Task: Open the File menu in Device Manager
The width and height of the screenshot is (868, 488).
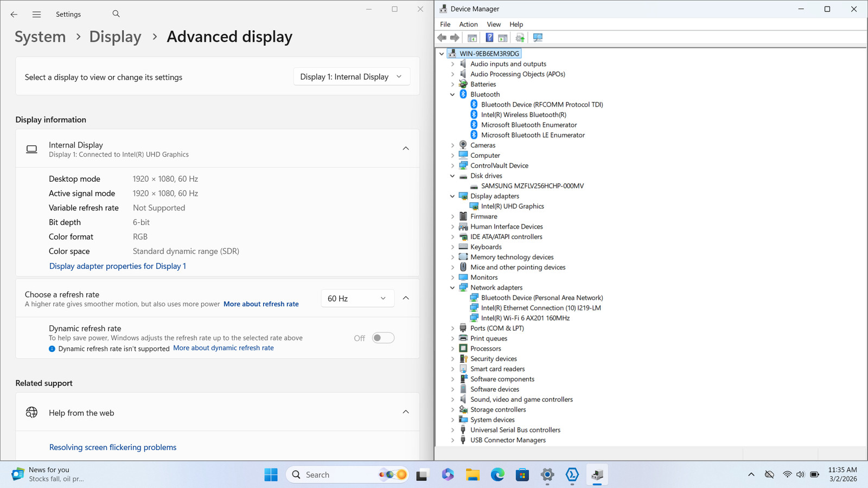Action: [x=445, y=24]
